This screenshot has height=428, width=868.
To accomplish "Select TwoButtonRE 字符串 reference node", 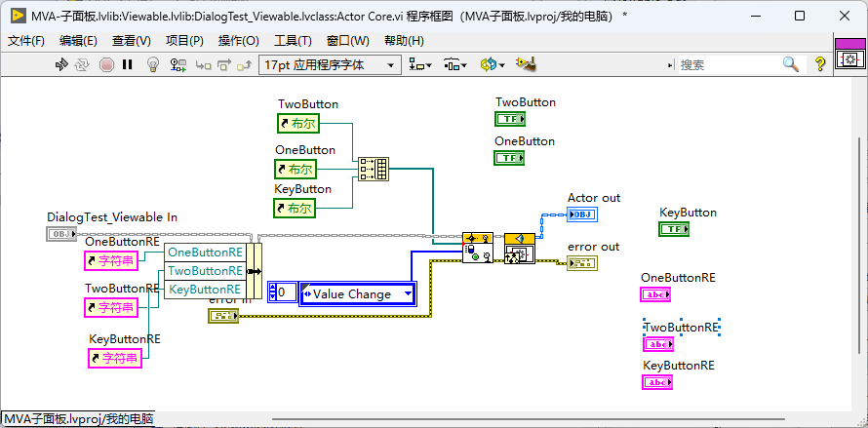I will point(111,307).
